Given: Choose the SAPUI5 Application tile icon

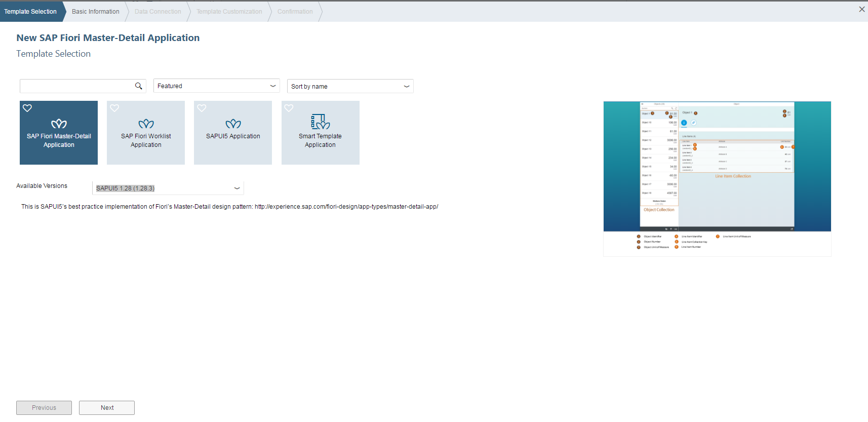Looking at the screenshot, I should pos(233,124).
